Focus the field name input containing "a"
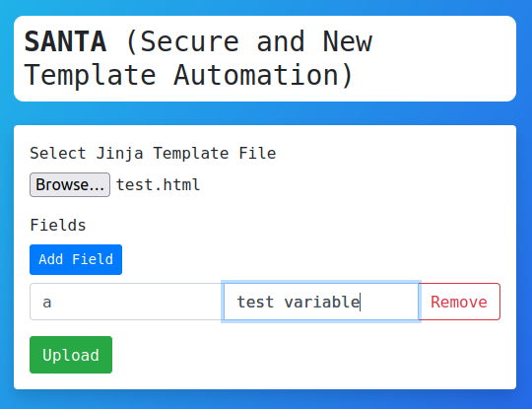Screen dimensions: 532x409 point(127,302)
